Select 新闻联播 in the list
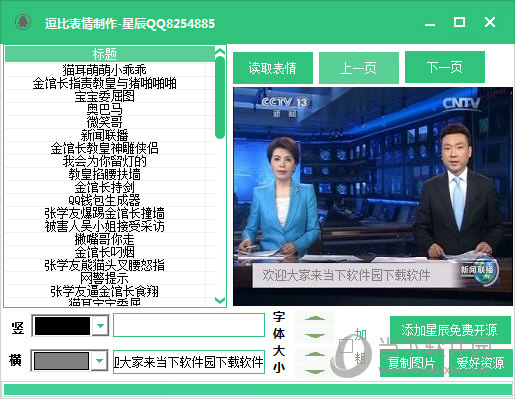515x399 pixels. [104, 135]
